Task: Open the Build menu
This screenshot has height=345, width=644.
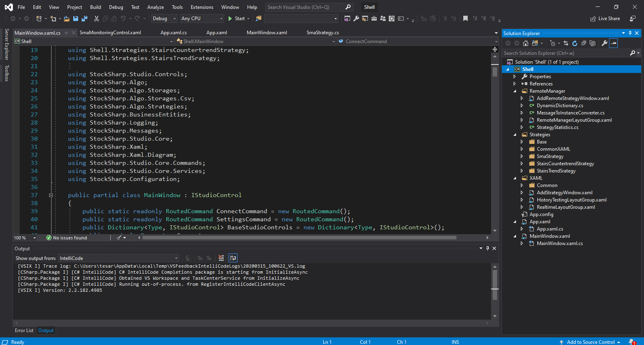Action: pyautogui.click(x=95, y=7)
